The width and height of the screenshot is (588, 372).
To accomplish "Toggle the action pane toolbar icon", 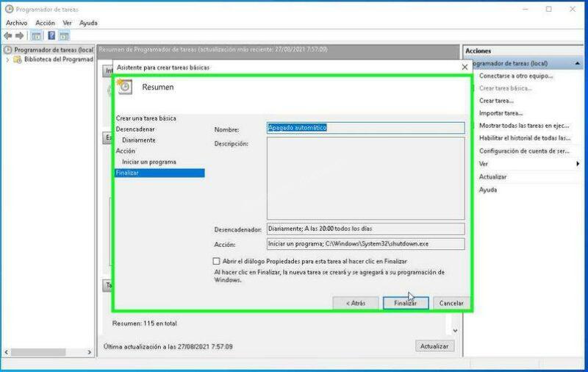I will coord(65,36).
